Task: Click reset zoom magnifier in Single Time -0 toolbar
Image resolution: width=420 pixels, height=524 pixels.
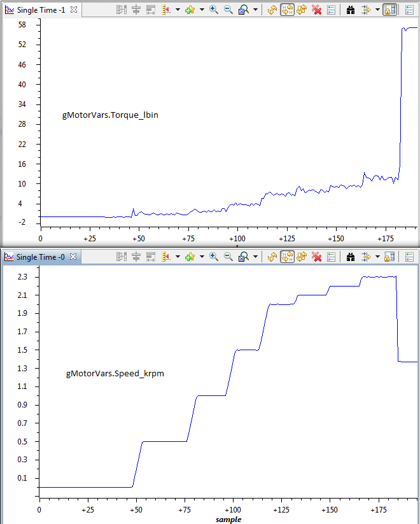Action: pos(244,257)
